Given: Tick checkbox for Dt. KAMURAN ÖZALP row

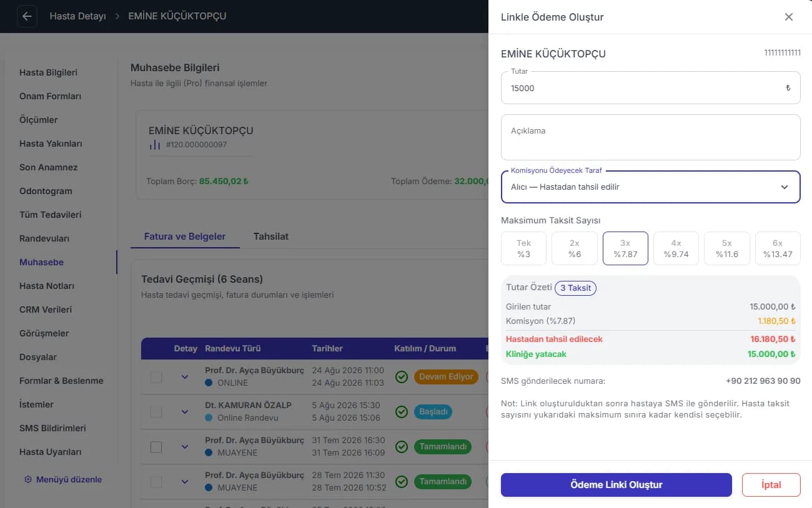Looking at the screenshot, I should [156, 412].
